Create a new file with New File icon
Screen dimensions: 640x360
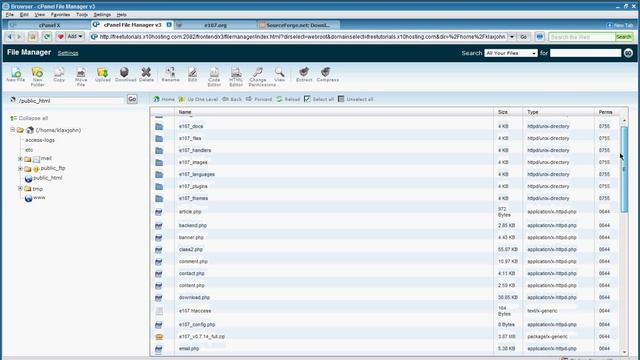pos(16,75)
